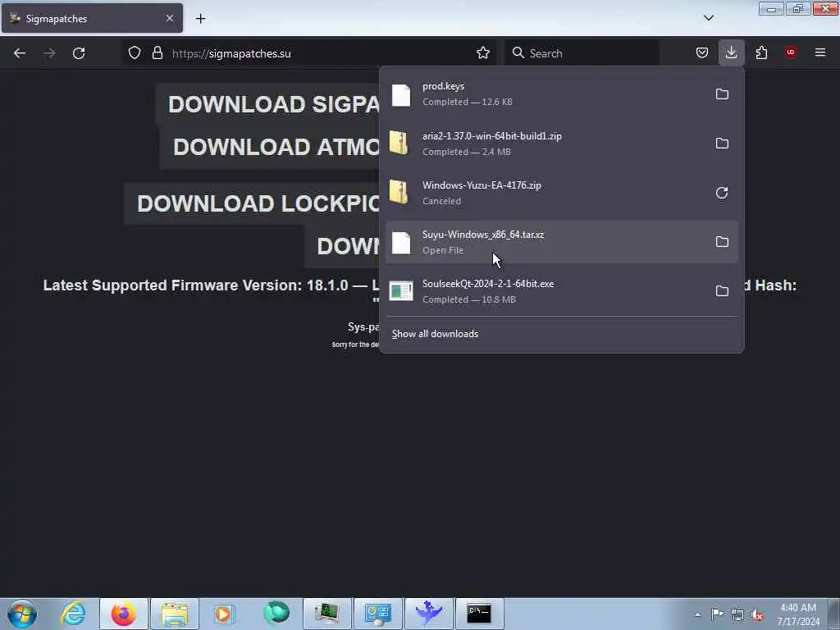Open the tracking protection shield
The image size is (840, 630).
pyautogui.click(x=135, y=53)
